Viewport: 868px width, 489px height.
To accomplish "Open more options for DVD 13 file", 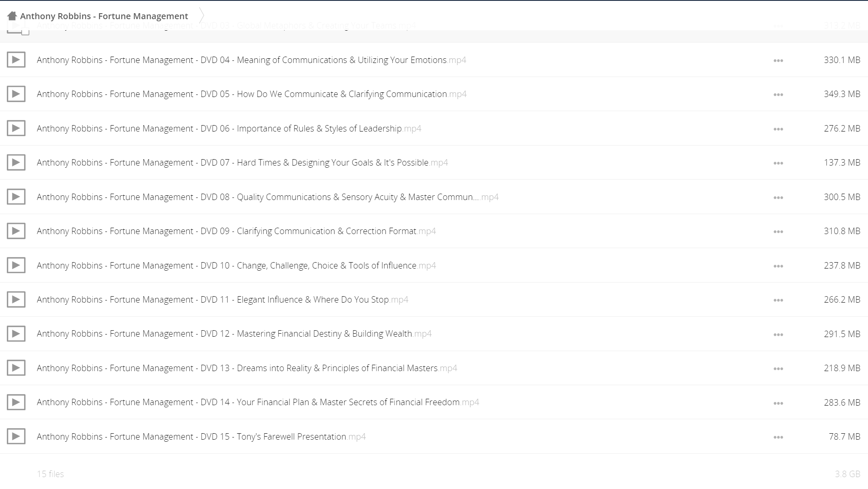I will pyautogui.click(x=778, y=369).
